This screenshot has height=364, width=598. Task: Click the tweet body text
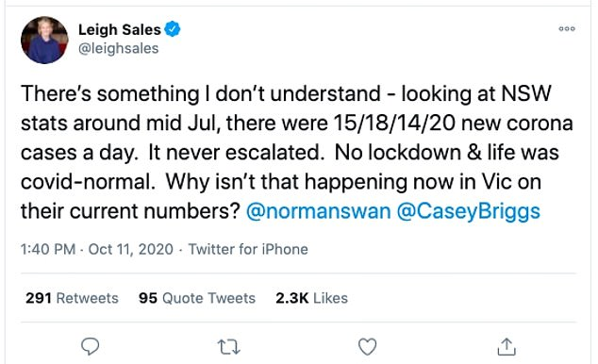click(297, 153)
